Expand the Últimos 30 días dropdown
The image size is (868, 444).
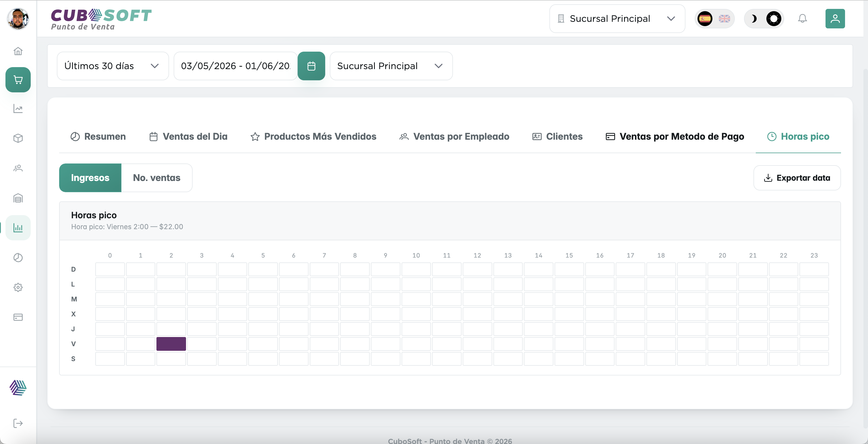coord(113,66)
